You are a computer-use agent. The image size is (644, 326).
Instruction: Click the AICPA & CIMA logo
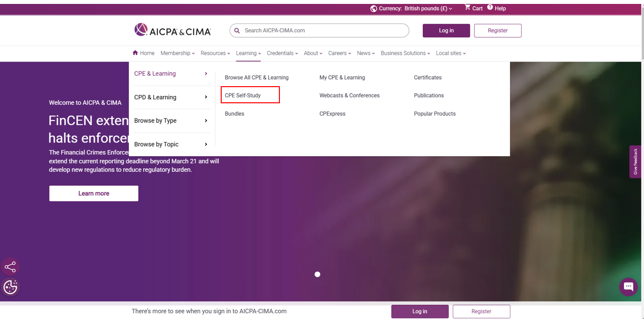(172, 30)
